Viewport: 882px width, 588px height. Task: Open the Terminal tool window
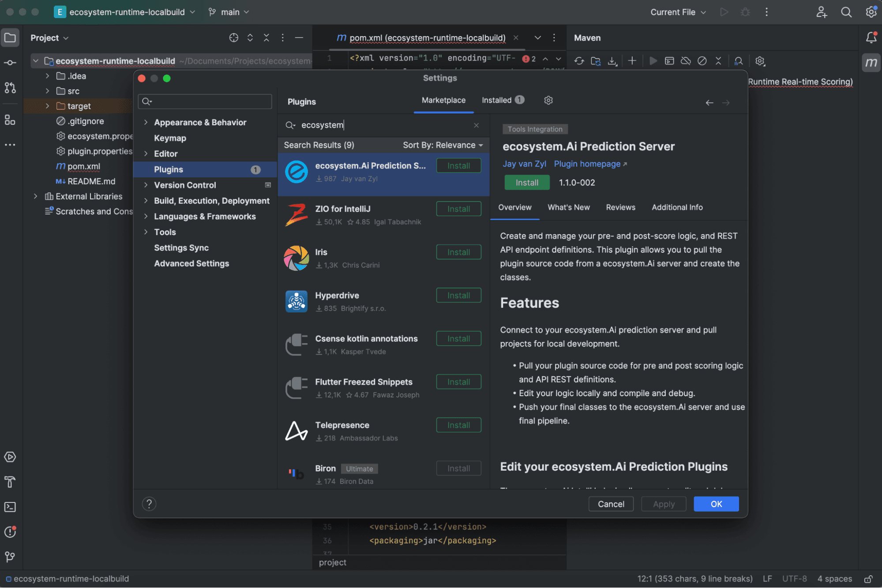tap(10, 507)
